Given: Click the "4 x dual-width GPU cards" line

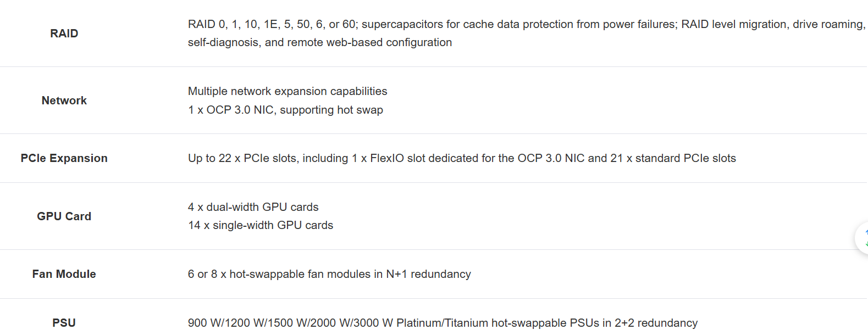Looking at the screenshot, I should (x=253, y=207).
